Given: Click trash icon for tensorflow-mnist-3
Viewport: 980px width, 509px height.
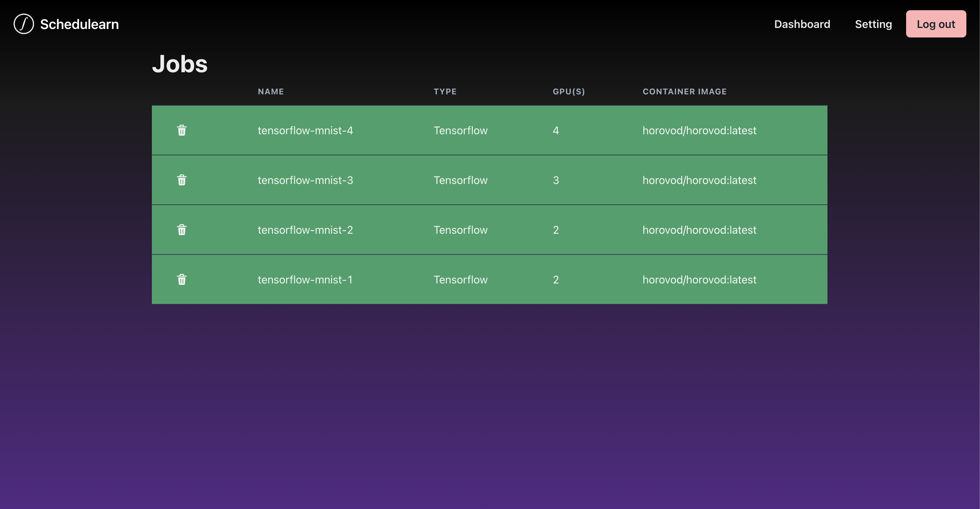Looking at the screenshot, I should 182,180.
